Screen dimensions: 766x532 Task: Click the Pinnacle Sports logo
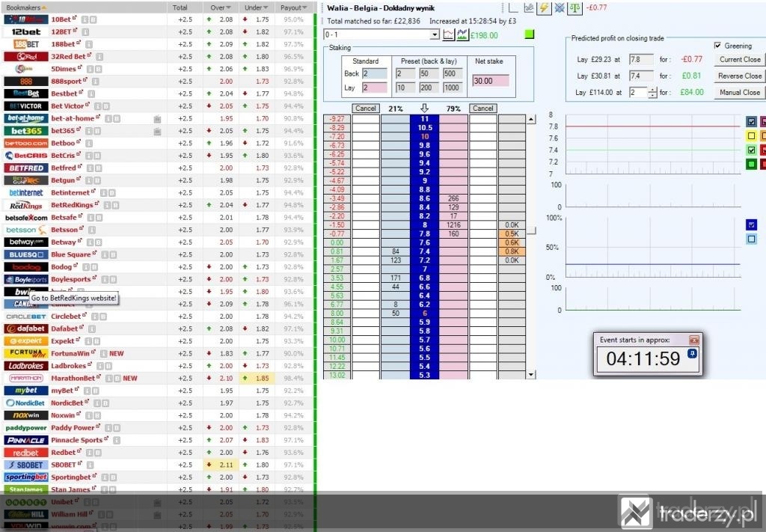[x=26, y=440]
